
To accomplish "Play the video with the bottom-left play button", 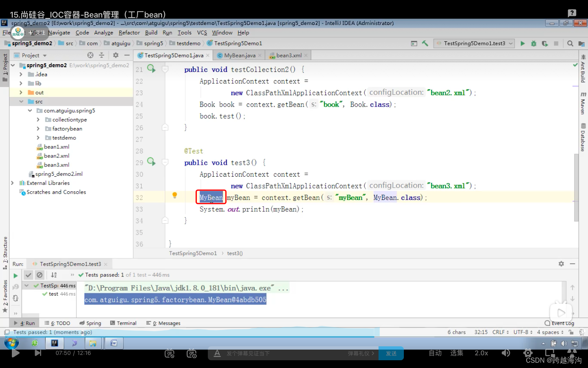I will coord(16,353).
